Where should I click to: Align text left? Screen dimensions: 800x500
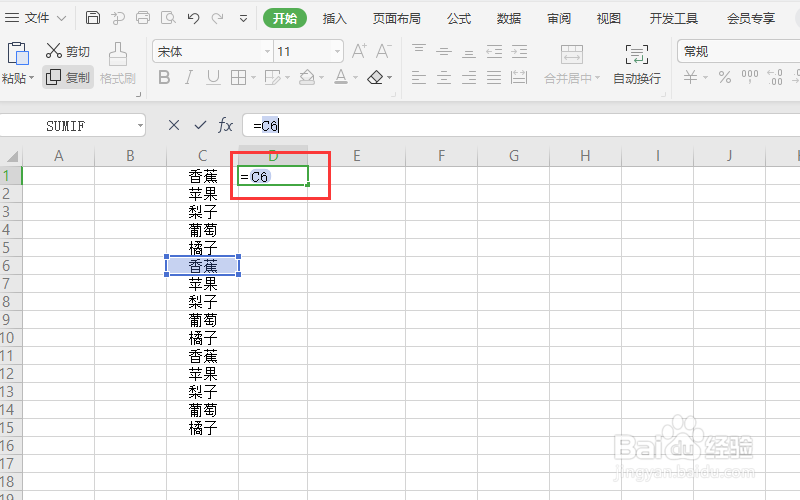tap(419, 78)
